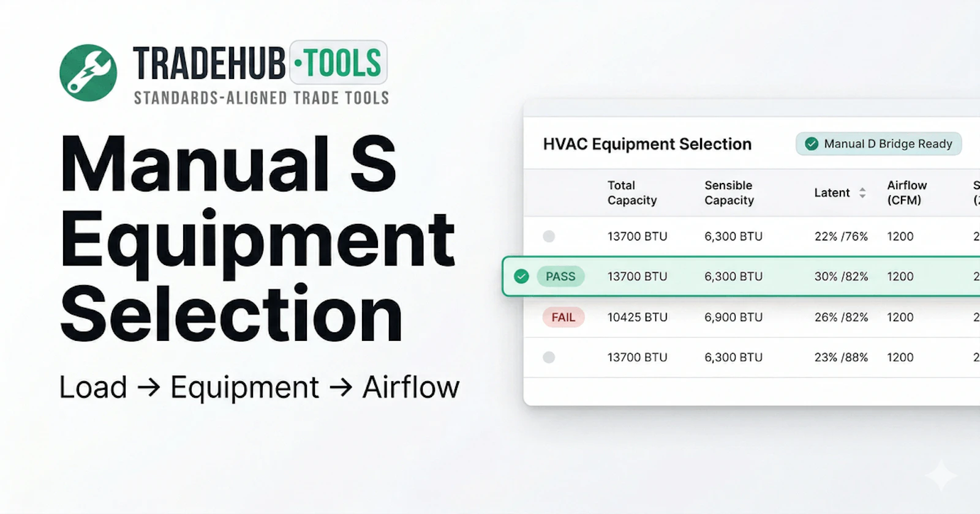This screenshot has height=514, width=980.
Task: Click the 22% /76% latent cell
Action: click(x=841, y=236)
